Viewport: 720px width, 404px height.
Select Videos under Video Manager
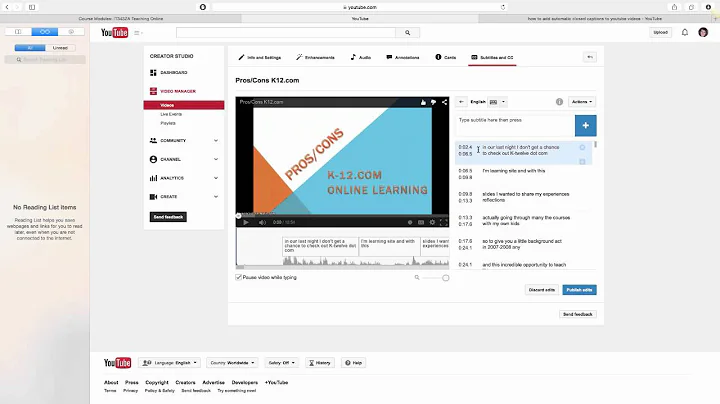pos(184,105)
